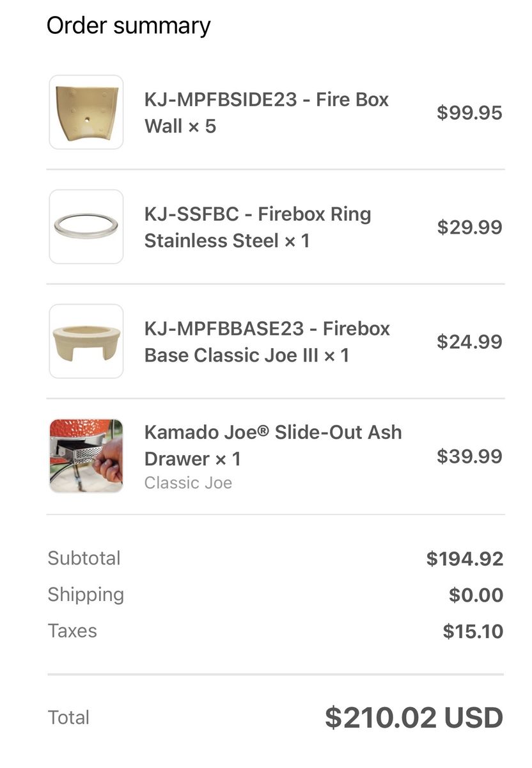Select the $15.10 taxes amount
This screenshot has width=532, height=768.
pos(473,632)
